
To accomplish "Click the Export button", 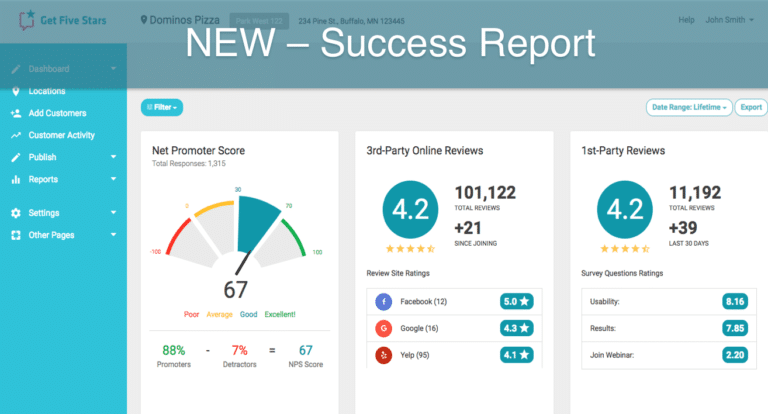I will point(751,107).
